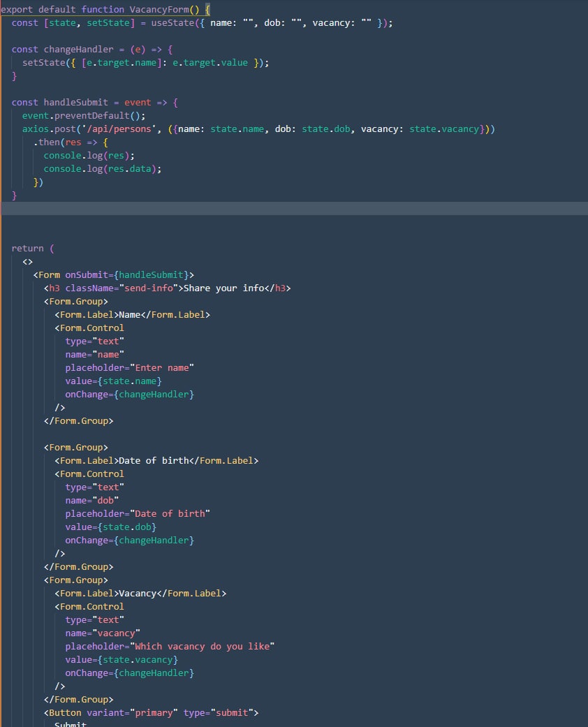Click the '/api/persons' string

pos(119,129)
